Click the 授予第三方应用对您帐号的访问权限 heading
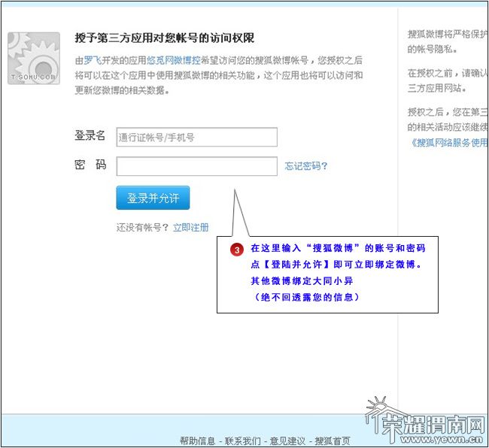 click(165, 38)
